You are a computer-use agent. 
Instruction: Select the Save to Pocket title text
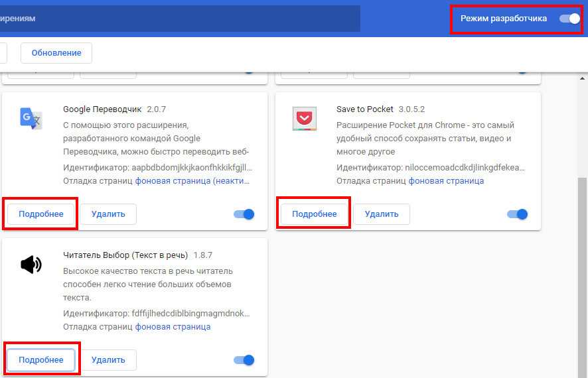coord(364,109)
